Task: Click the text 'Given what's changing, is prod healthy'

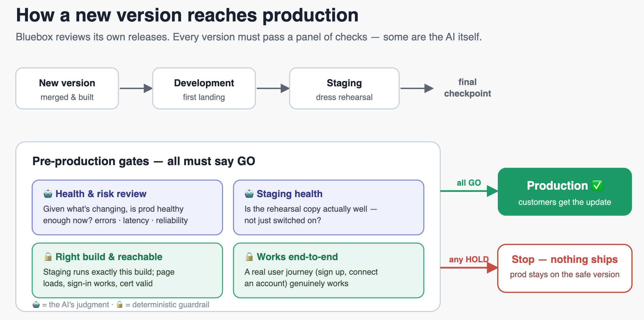Action: [x=113, y=209]
